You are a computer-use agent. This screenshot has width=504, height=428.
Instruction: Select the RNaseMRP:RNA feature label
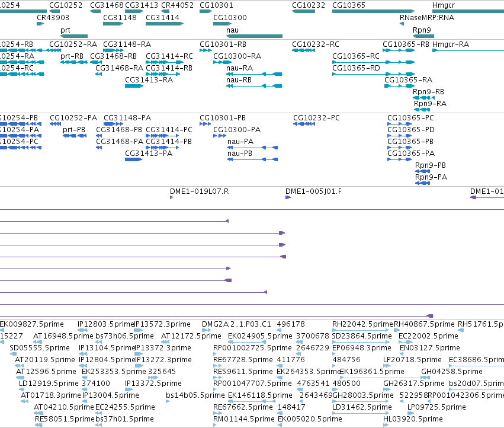click(427, 18)
